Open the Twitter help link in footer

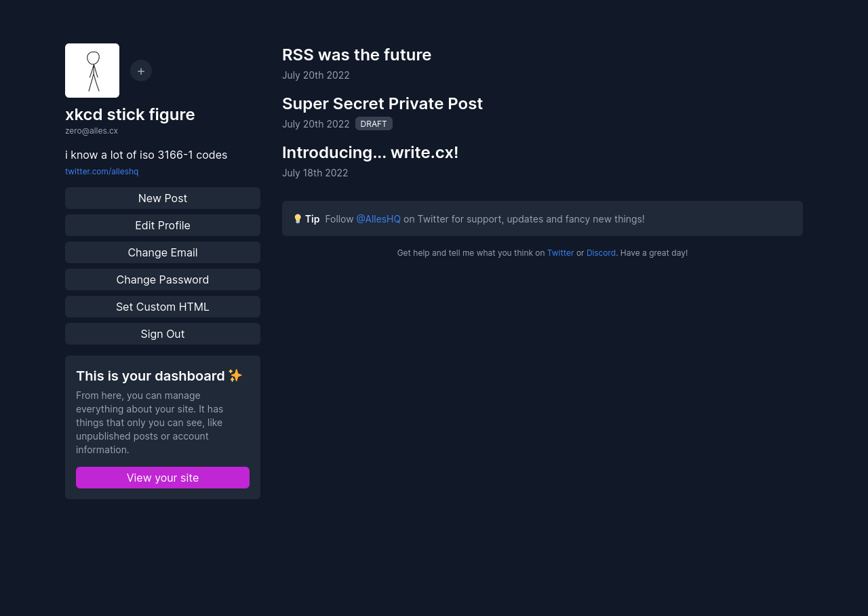(560, 253)
